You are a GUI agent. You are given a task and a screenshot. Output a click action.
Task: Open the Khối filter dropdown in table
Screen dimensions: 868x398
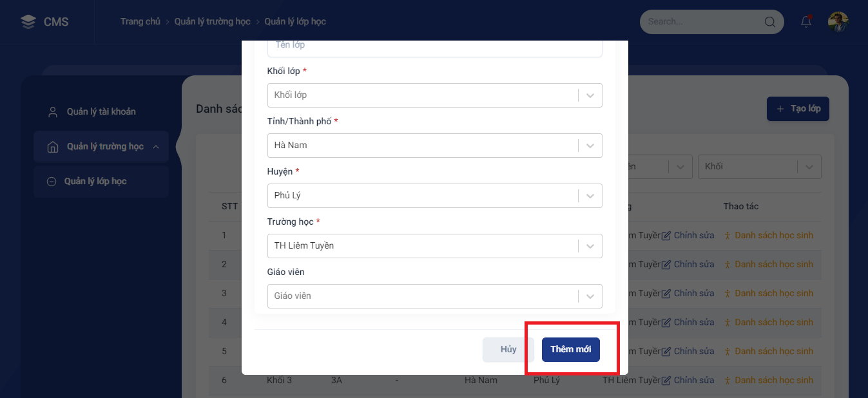pyautogui.click(x=760, y=167)
